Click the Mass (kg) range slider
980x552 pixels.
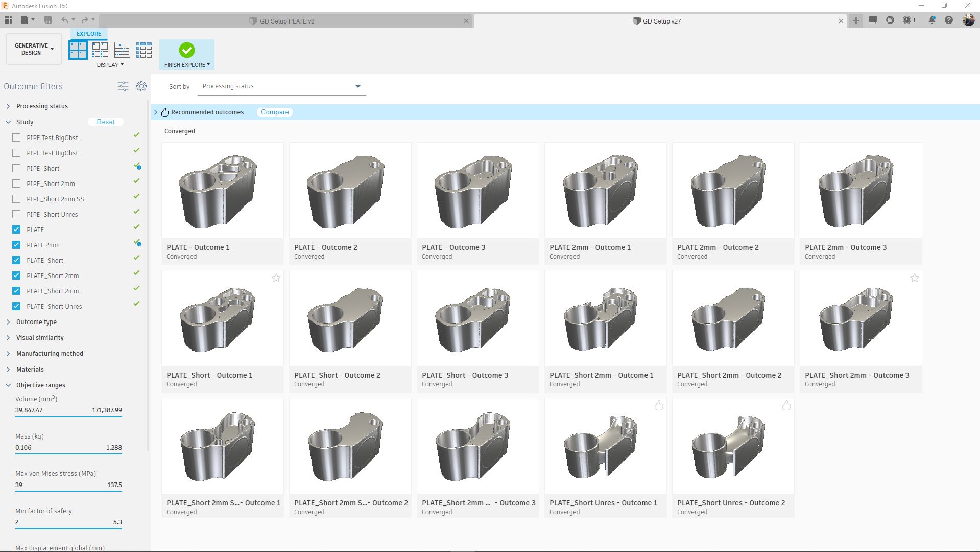(x=68, y=453)
